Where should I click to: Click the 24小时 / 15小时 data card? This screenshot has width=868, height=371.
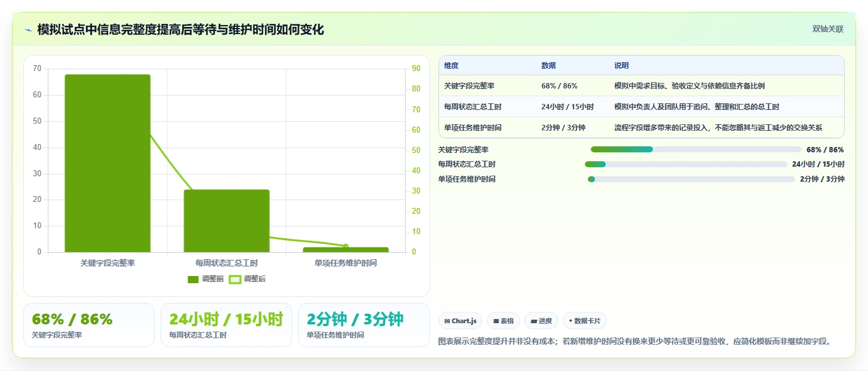[226, 325]
